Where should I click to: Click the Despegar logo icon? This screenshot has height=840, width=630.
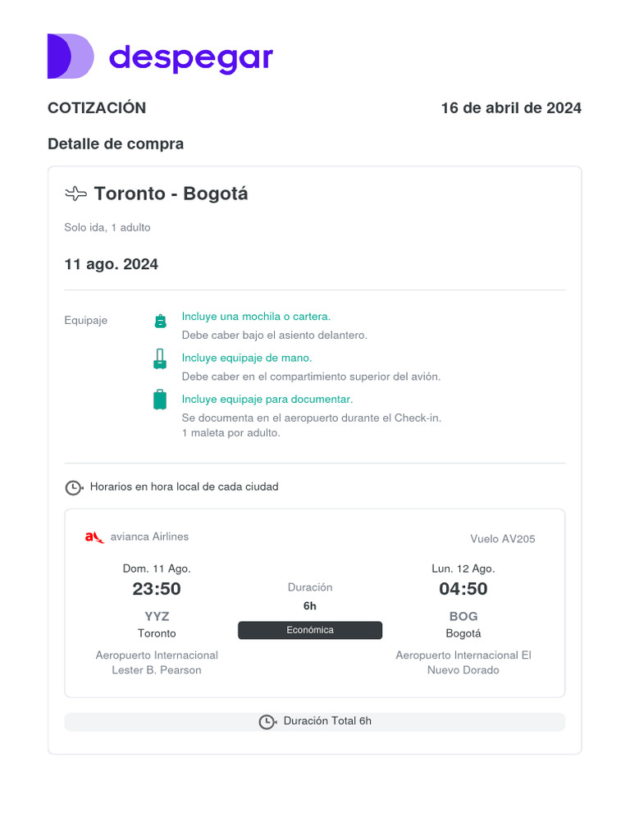71,57
